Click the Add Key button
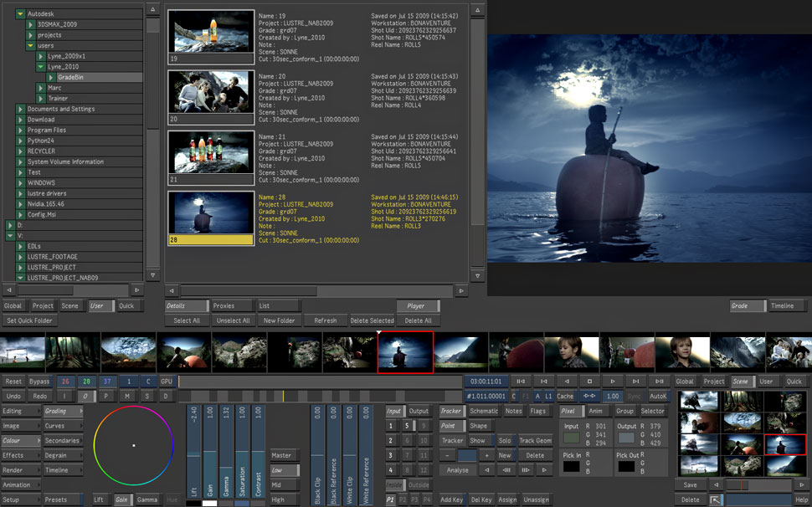 click(x=451, y=499)
